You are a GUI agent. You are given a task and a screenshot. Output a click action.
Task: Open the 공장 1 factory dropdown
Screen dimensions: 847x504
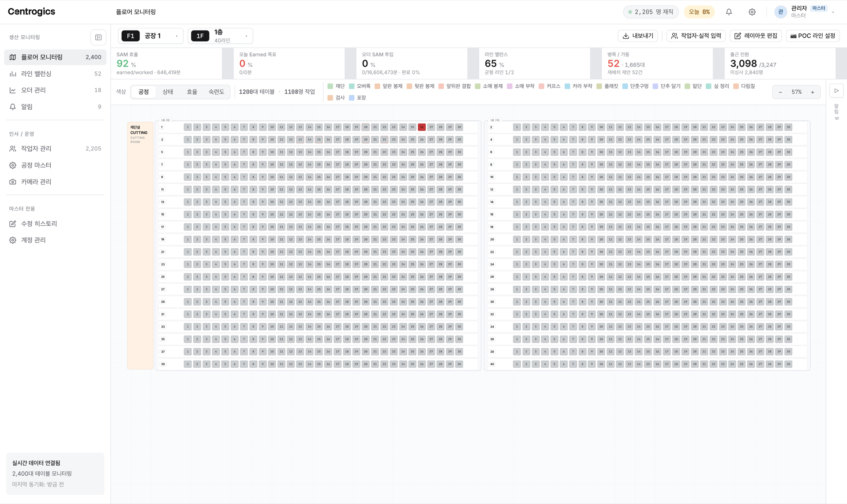[x=151, y=36]
